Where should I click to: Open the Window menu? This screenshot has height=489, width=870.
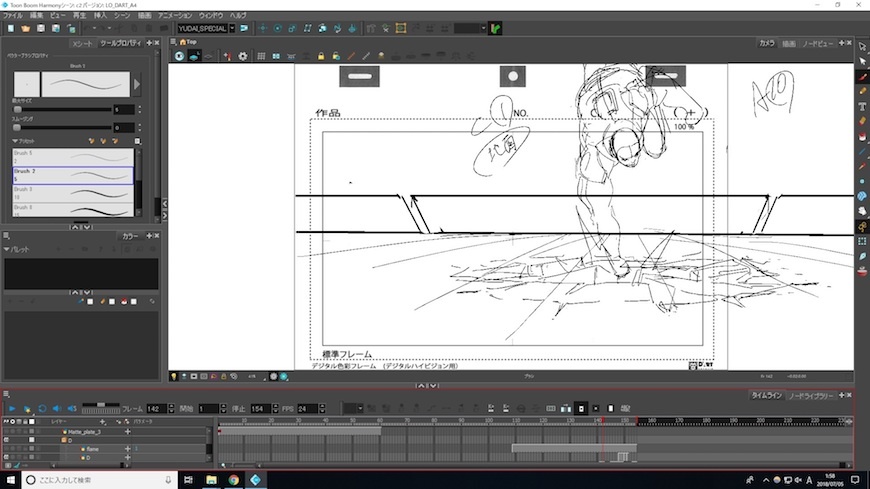(x=211, y=16)
